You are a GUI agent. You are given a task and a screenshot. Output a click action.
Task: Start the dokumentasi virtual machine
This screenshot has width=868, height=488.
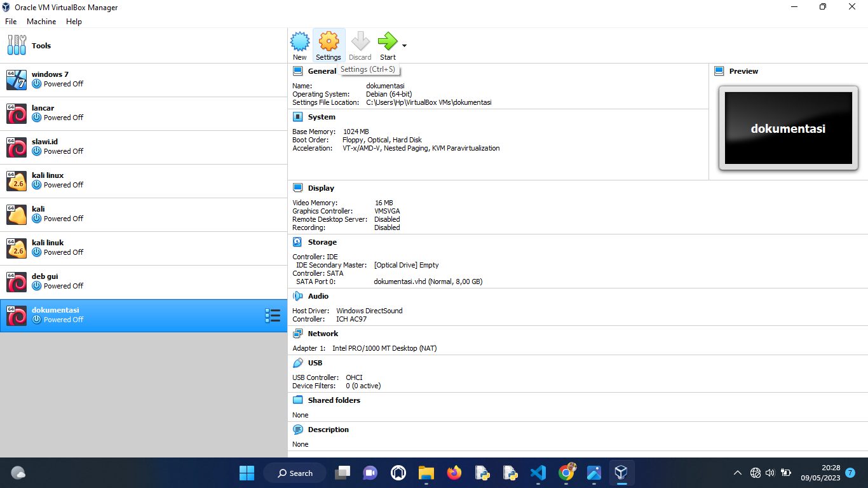[x=388, y=45]
